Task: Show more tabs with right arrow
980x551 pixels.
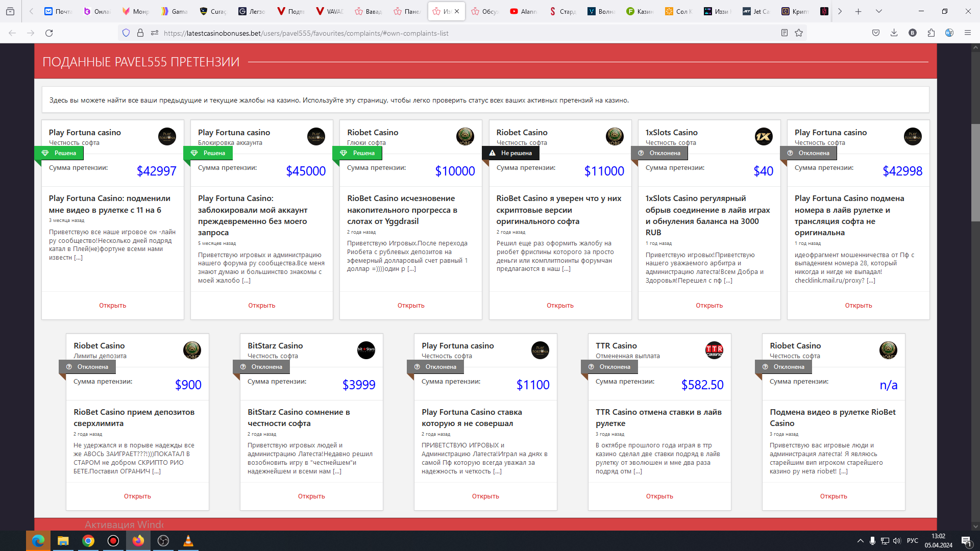Action: tap(840, 11)
